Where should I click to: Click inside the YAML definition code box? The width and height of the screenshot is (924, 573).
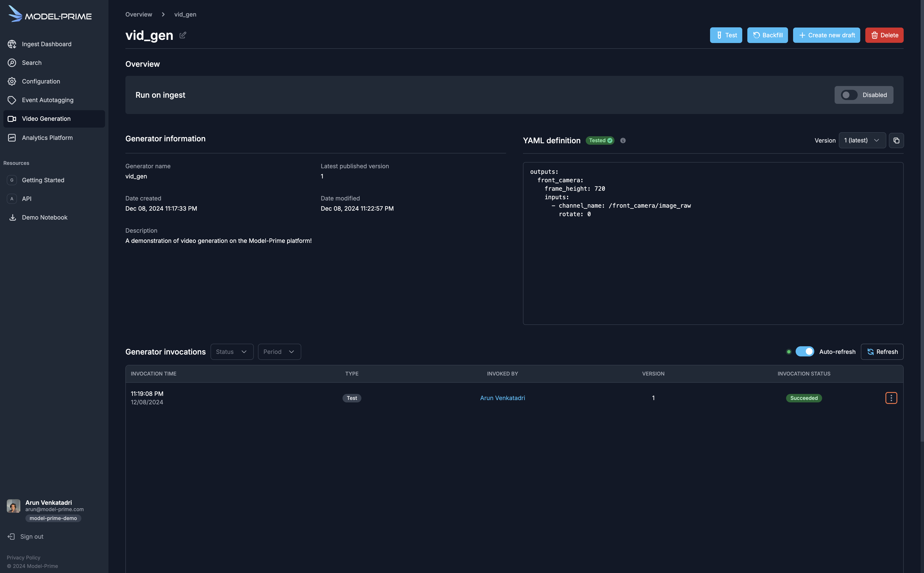(x=713, y=243)
